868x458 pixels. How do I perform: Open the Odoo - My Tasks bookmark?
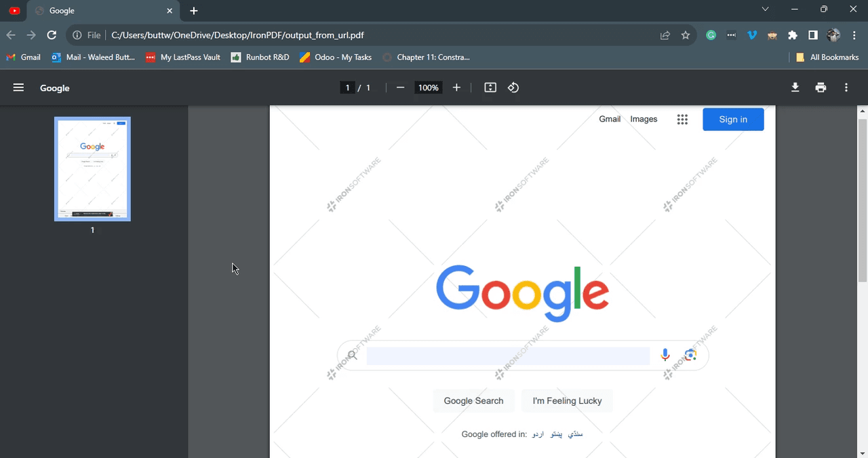335,58
